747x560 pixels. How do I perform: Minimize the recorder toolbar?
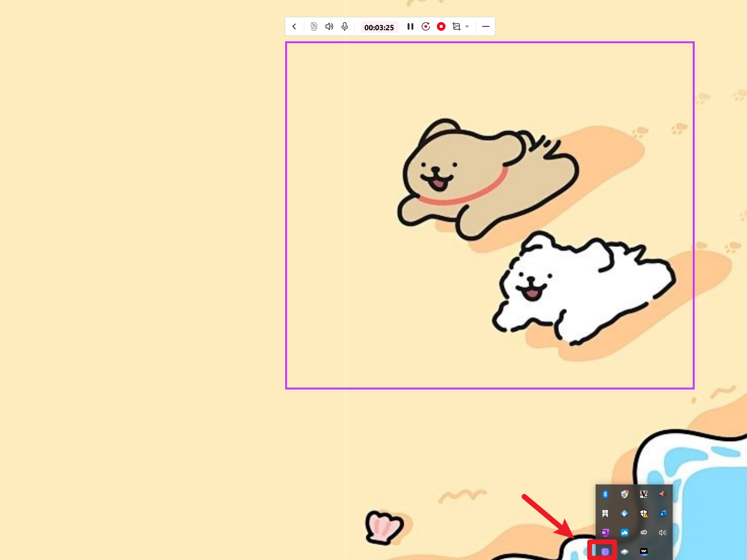coord(486,26)
